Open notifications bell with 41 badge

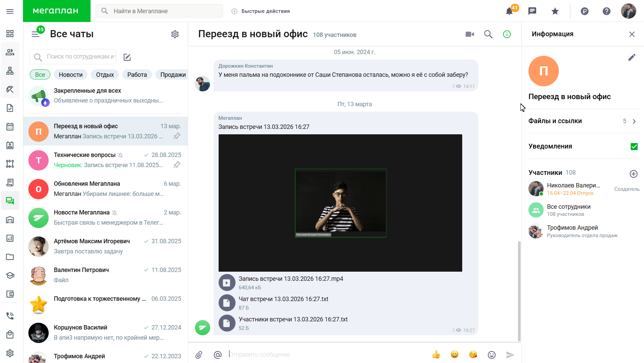(510, 11)
